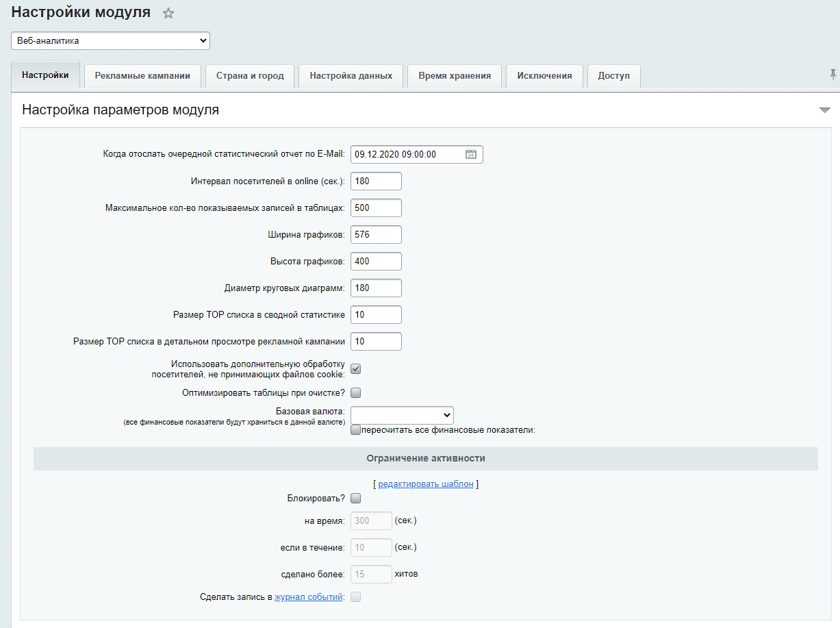Edit the Ширина графиков field

tap(376, 235)
